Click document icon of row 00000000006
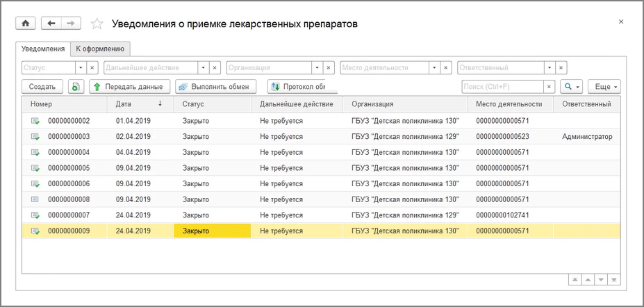The image size is (644, 307). pos(35,183)
